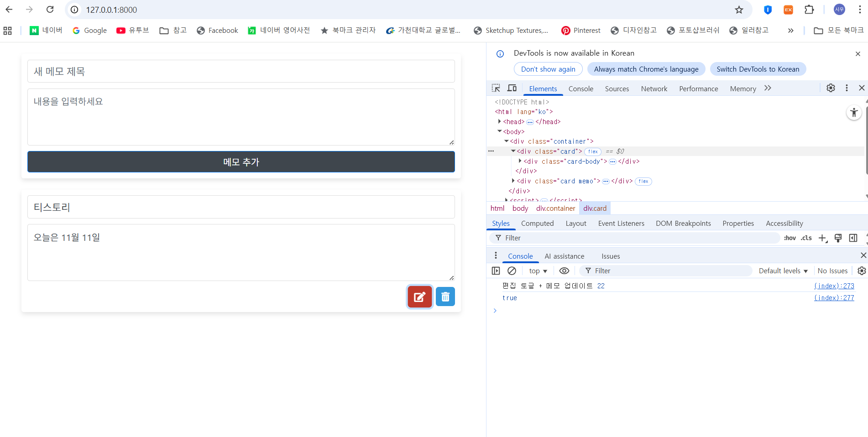
Task: Expand the div card memo node
Action: point(513,181)
